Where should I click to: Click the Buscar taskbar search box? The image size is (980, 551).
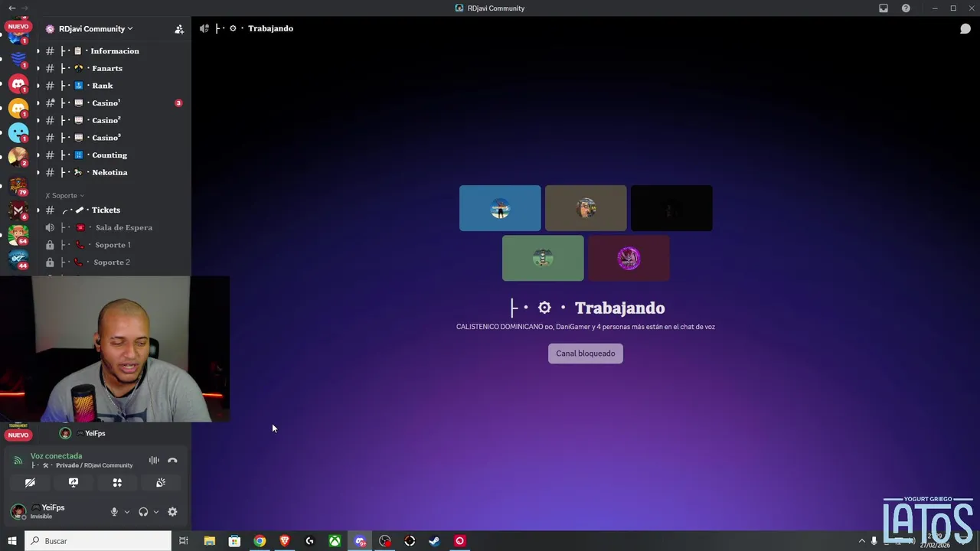tap(98, 541)
